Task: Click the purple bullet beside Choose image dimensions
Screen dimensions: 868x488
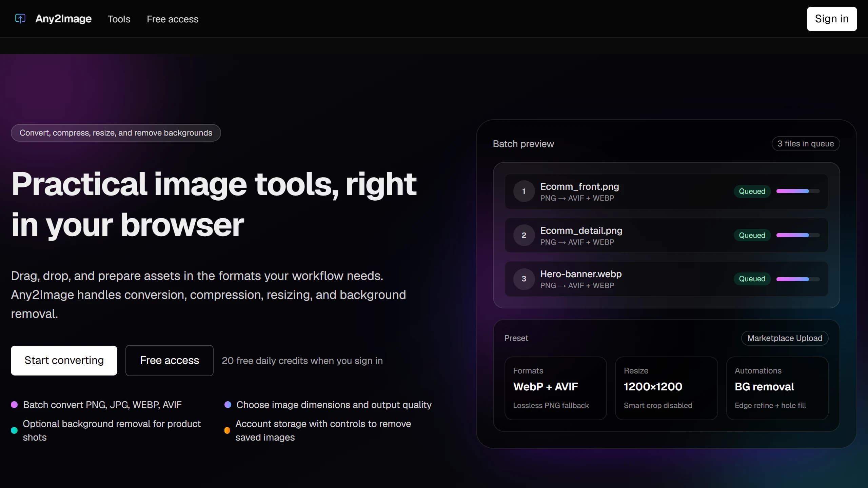Action: pos(228,405)
